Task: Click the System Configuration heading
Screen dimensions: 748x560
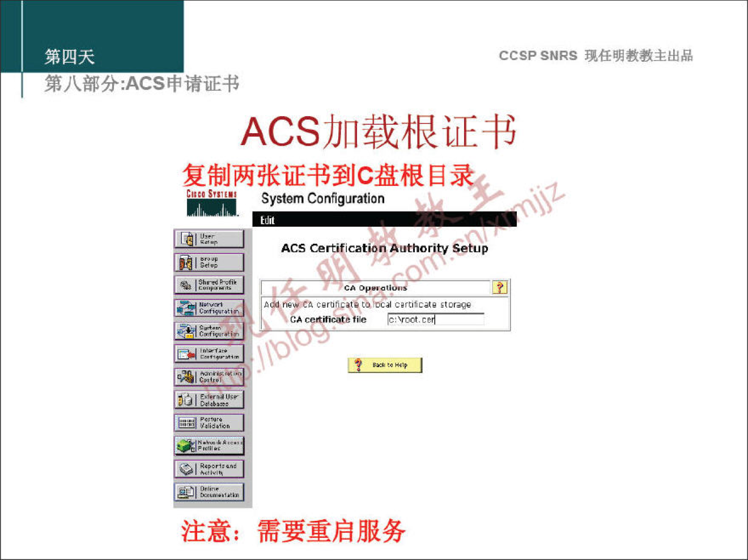Action: tap(322, 198)
